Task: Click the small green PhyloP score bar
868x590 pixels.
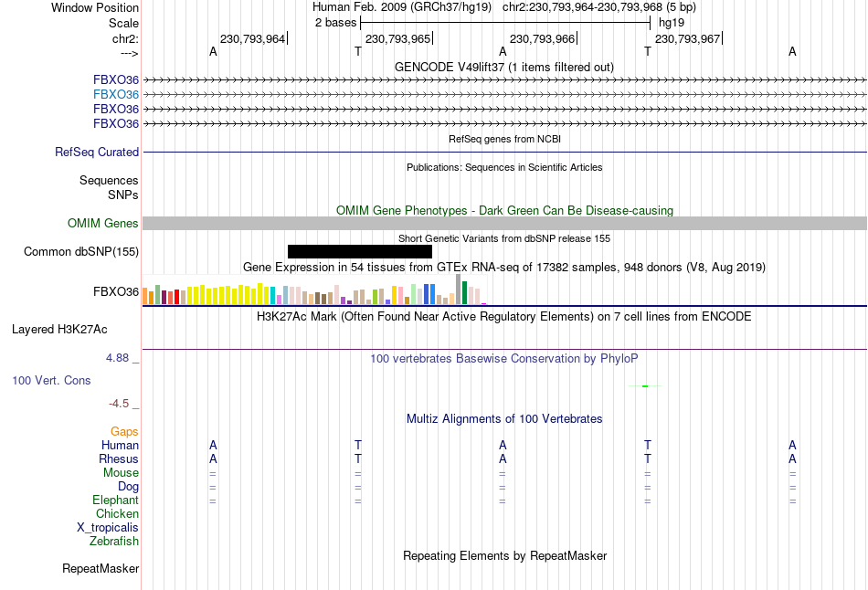Action: pos(645,385)
